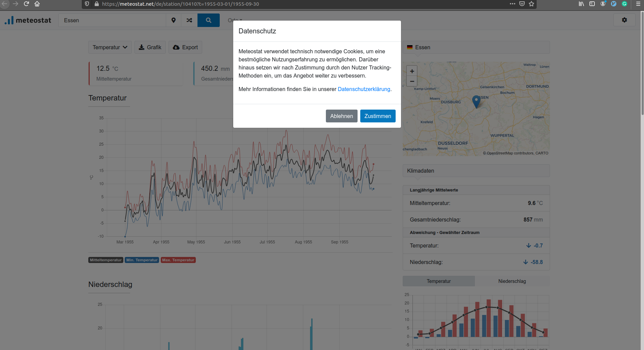The image size is (644, 350).
Task: Start the search with the magnifier button
Action: 208,20
